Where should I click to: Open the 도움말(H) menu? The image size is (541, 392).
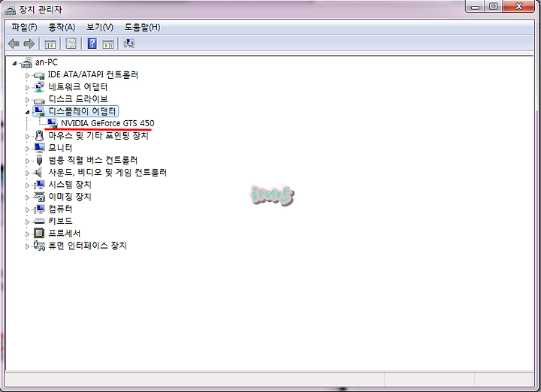(142, 27)
